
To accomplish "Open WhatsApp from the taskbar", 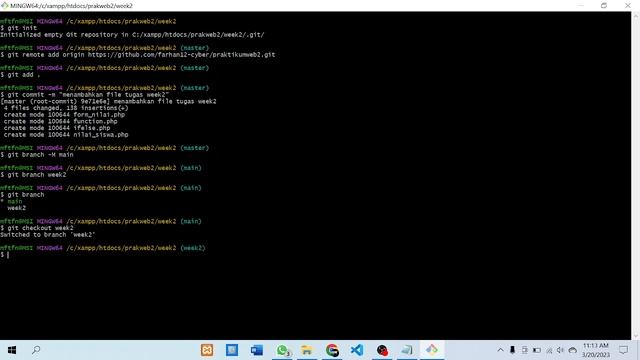I will click(x=282, y=350).
